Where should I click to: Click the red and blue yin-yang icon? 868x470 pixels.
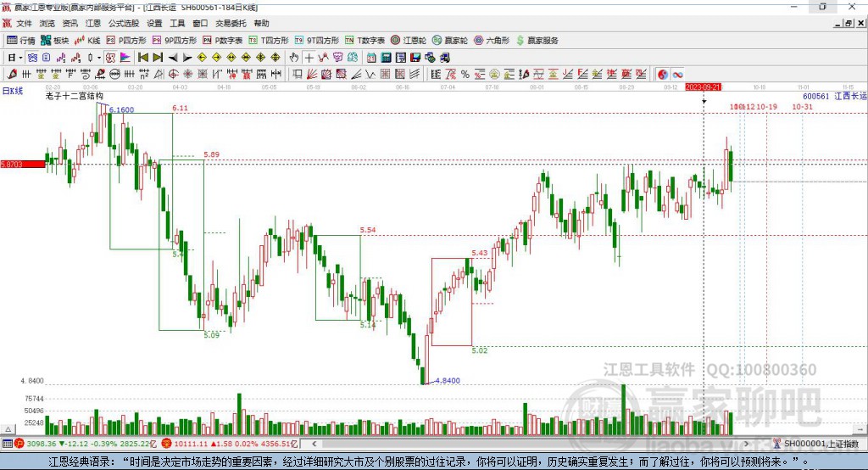click(663, 75)
